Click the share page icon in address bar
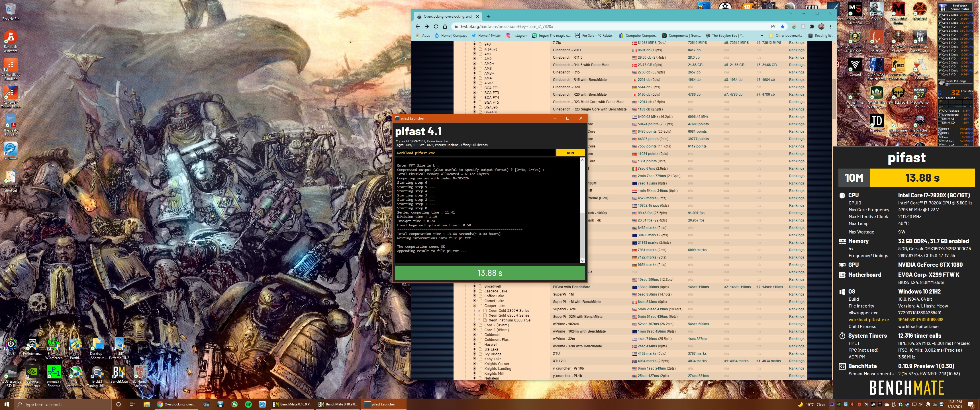980x410 pixels. (773, 27)
